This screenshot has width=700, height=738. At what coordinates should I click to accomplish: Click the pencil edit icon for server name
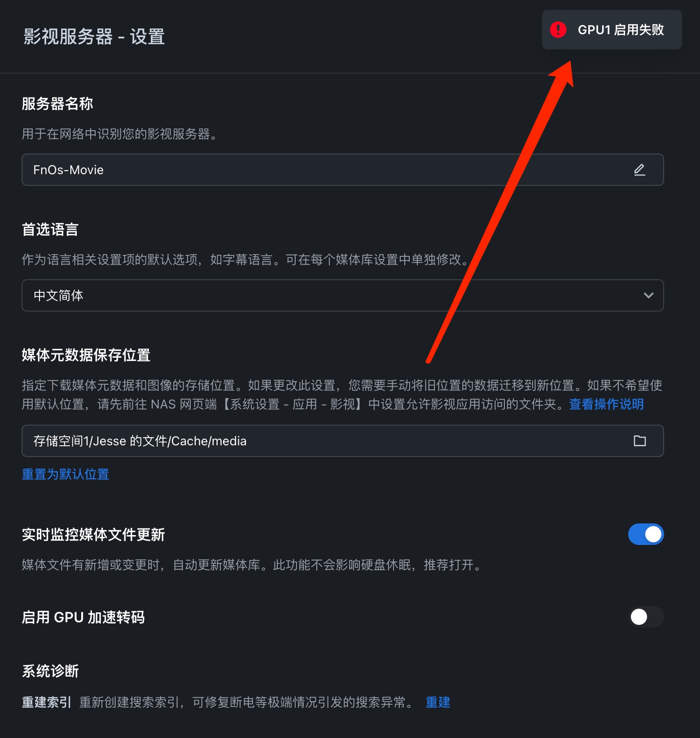[x=639, y=170]
